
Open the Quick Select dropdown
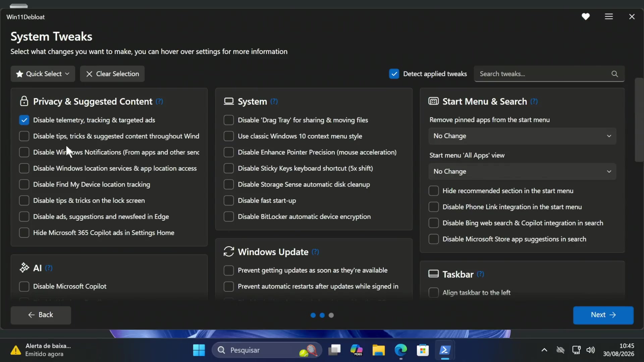(x=43, y=74)
